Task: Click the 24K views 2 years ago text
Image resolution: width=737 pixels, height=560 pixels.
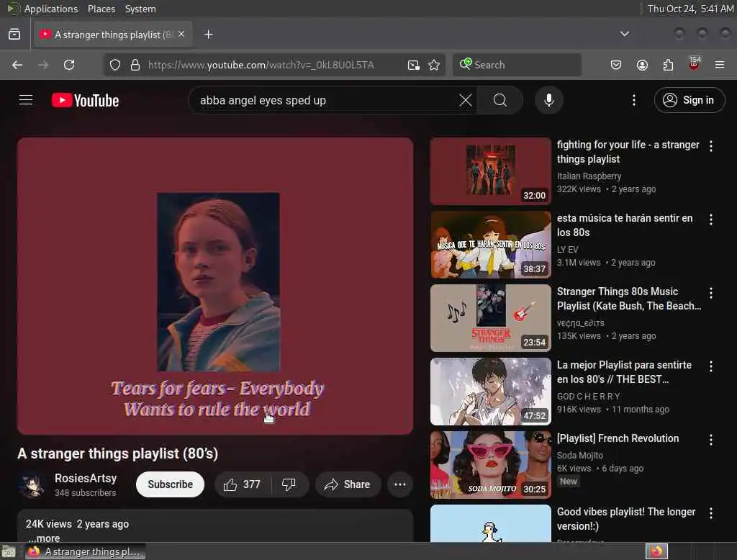Action: (77, 524)
